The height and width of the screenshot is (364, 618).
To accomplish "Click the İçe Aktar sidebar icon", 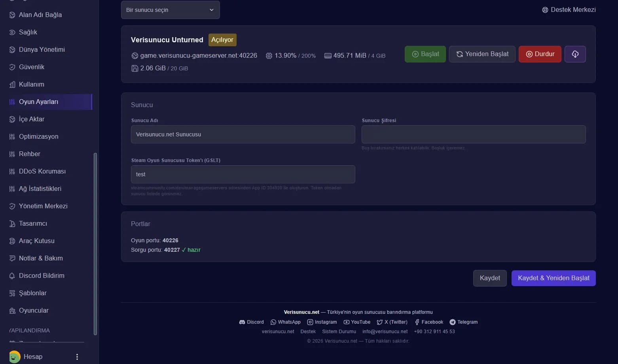I will (x=12, y=119).
